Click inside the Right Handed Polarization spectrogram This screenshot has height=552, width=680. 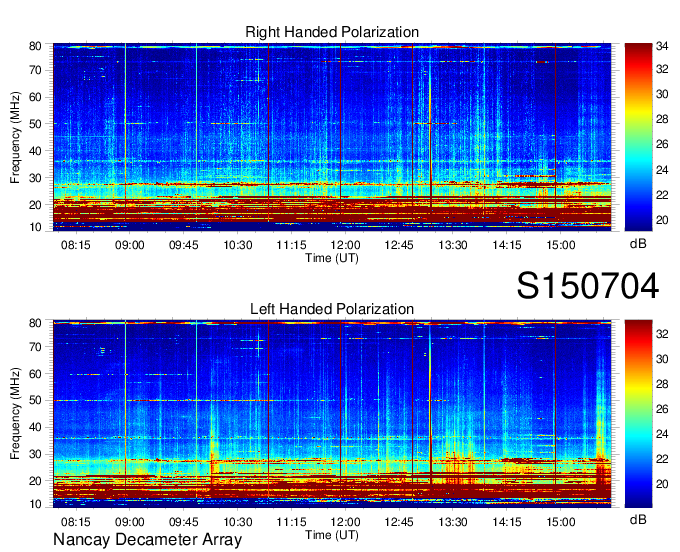tap(332, 137)
